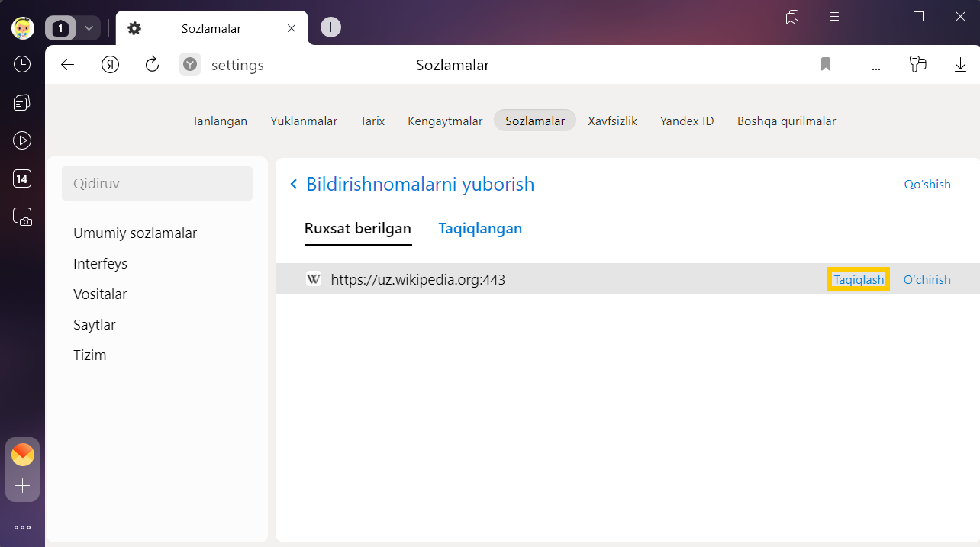
Task: Open the three-dots menu in address bar
Action: pyautogui.click(x=875, y=66)
